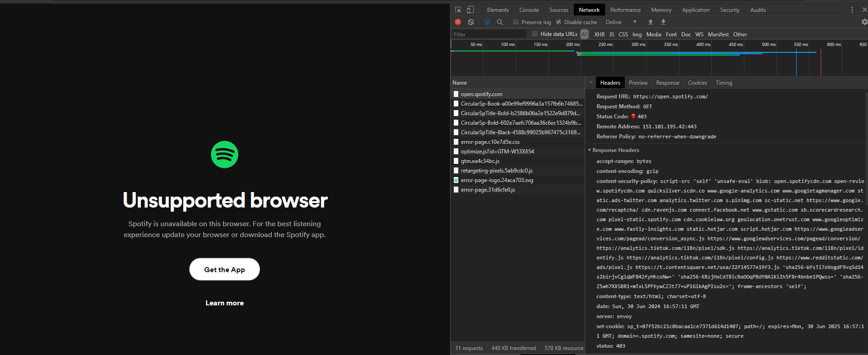Filter requests by JS
Viewport: 868px width, 355px height.
(612, 34)
